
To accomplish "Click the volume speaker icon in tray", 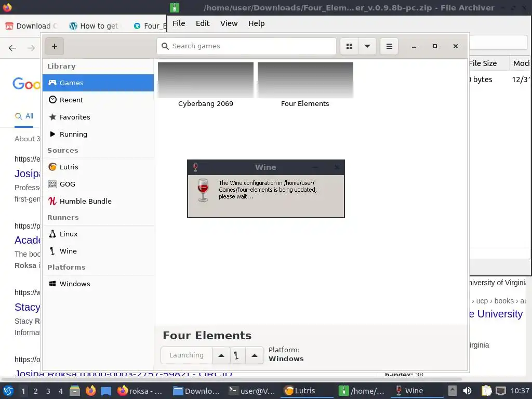I will (467, 391).
